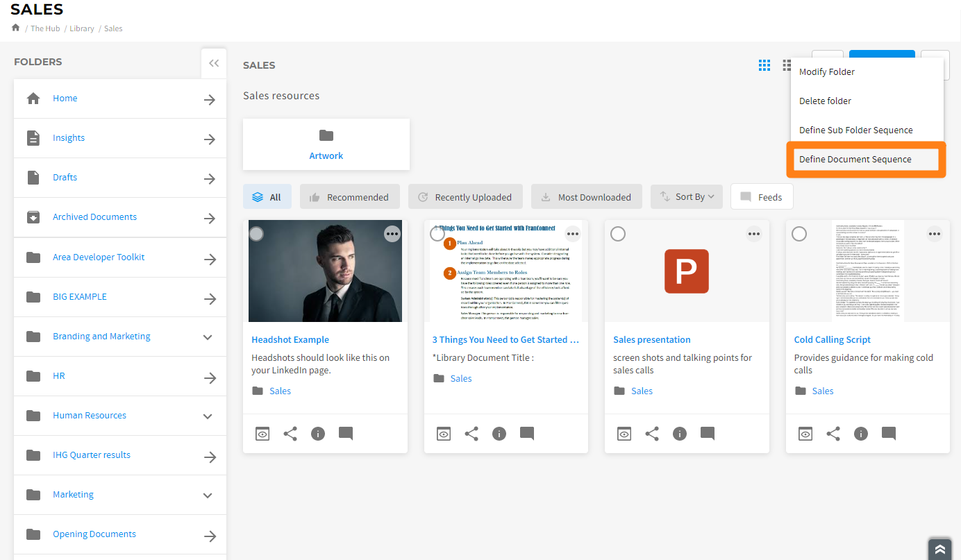This screenshot has width=961, height=560.
Task: Open comments on 3 Things You Need document
Action: point(526,434)
